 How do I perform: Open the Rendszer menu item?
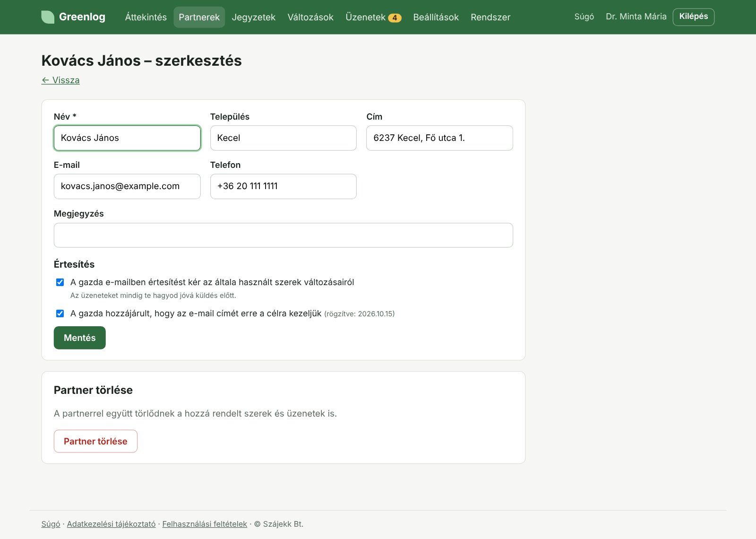[490, 17]
